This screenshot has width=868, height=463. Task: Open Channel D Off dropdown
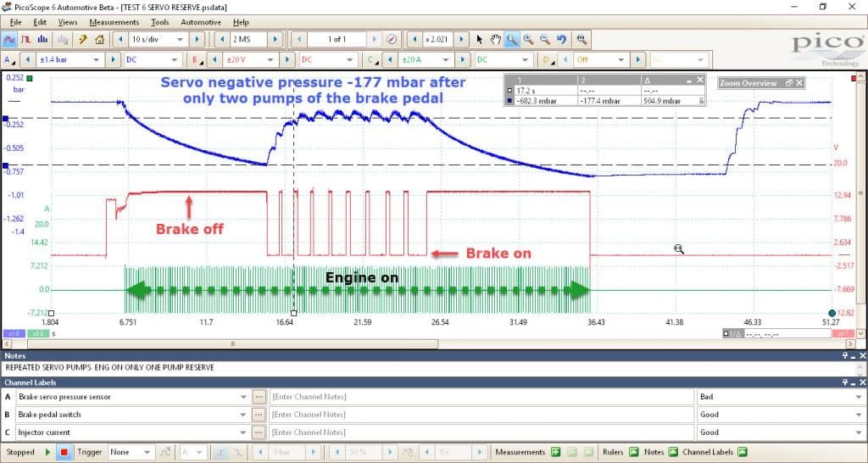pos(601,60)
